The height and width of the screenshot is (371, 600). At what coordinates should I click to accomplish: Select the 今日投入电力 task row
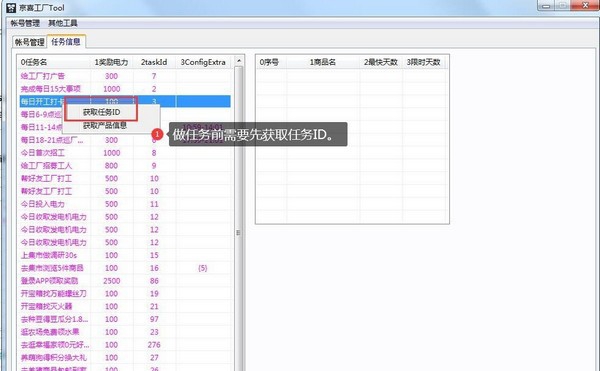pyautogui.click(x=124, y=204)
